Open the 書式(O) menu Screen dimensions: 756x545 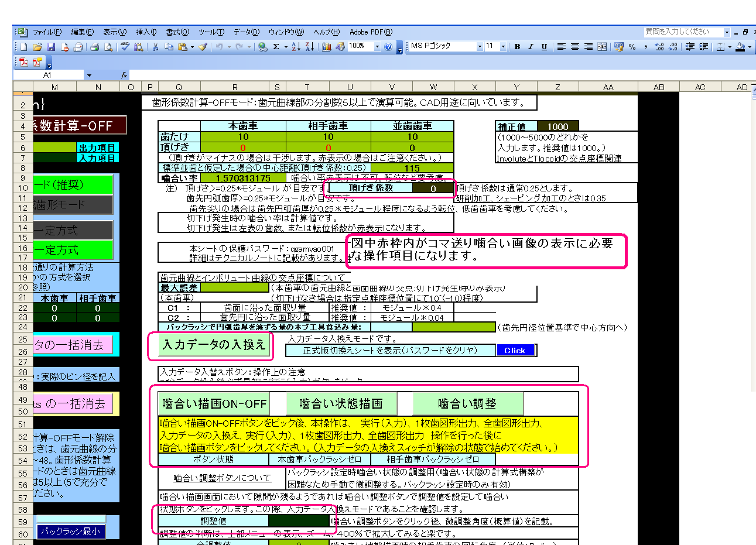point(177,32)
